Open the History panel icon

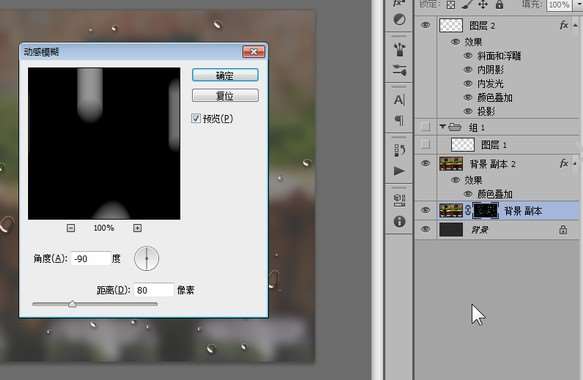click(x=399, y=150)
